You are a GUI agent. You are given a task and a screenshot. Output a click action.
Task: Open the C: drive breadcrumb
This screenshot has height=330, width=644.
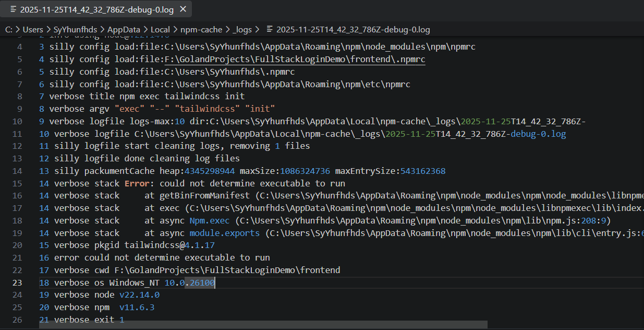point(8,30)
